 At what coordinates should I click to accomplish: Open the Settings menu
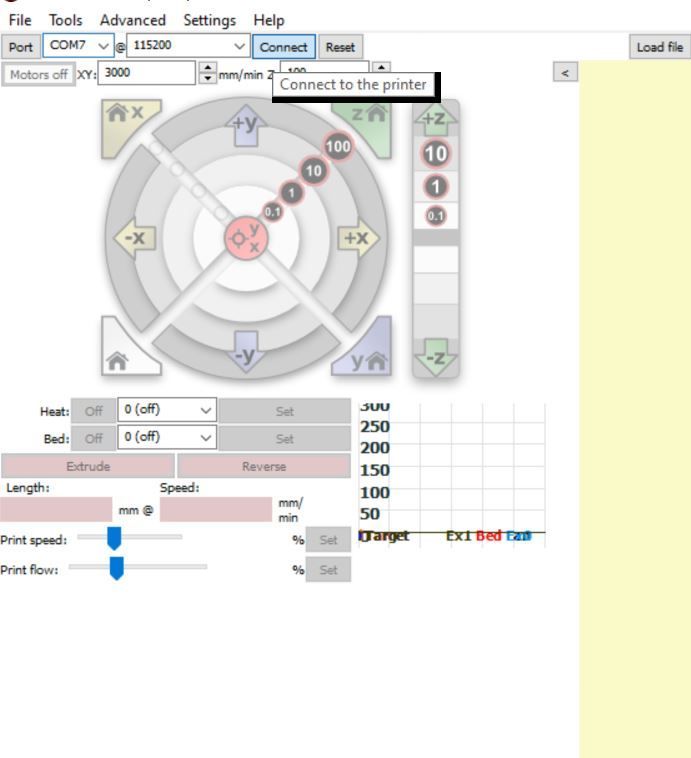[x=209, y=20]
